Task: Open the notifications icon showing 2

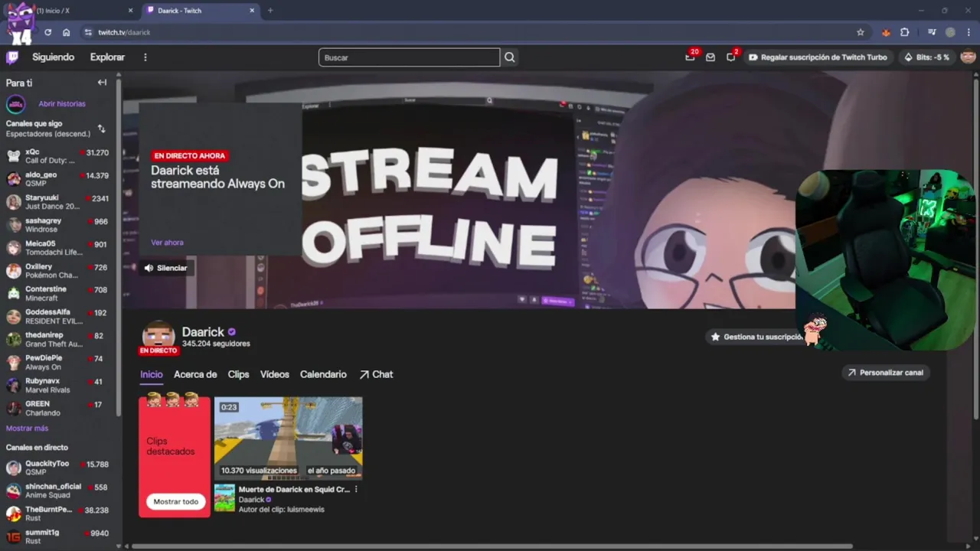Action: coord(731,57)
